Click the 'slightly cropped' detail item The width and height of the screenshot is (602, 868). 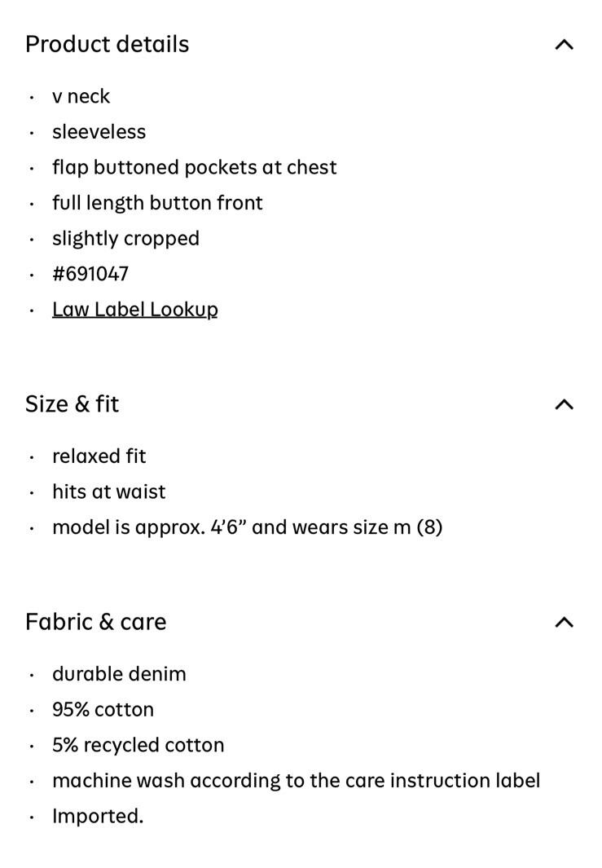[125, 239]
